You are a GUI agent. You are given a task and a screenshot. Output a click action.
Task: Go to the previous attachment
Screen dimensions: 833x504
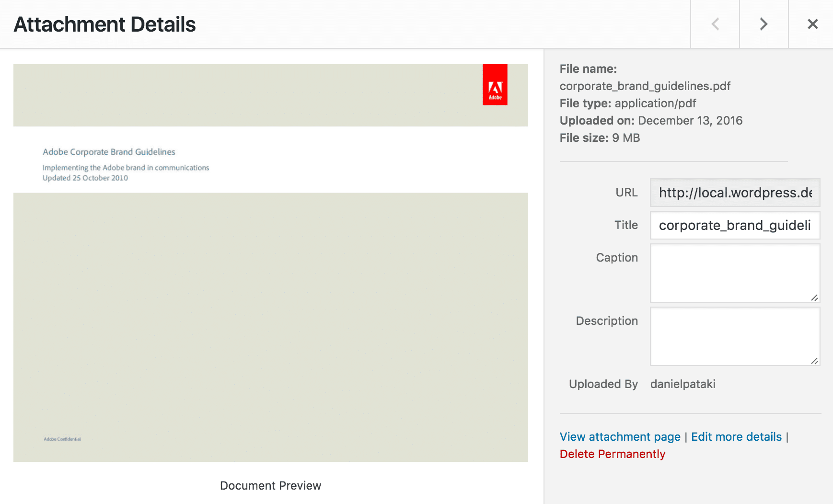point(715,24)
